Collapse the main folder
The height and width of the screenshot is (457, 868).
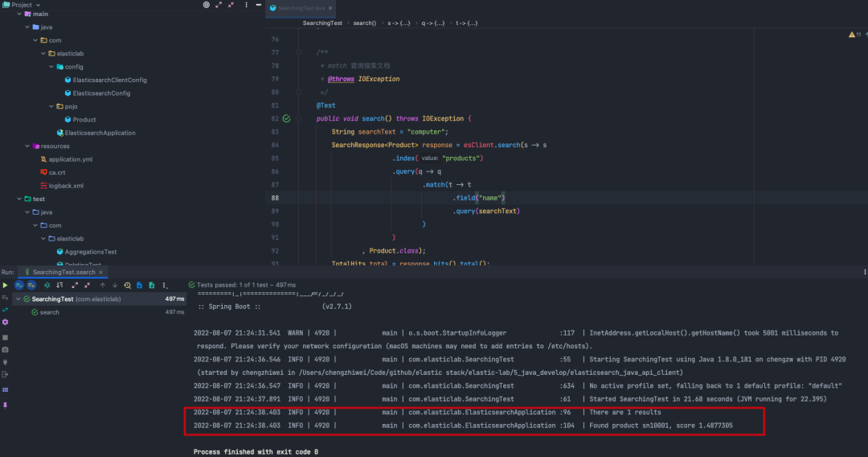[x=19, y=14]
